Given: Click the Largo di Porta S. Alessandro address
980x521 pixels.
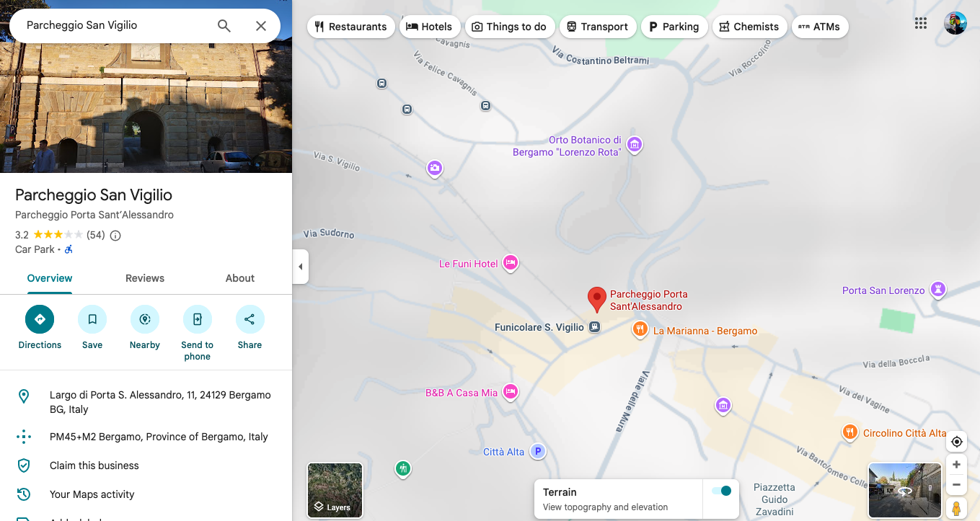Looking at the screenshot, I should tap(160, 402).
